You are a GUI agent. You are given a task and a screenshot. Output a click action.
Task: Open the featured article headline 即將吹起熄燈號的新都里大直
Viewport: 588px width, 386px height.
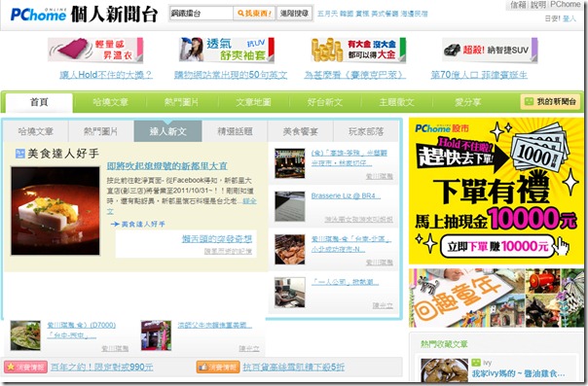166,166
